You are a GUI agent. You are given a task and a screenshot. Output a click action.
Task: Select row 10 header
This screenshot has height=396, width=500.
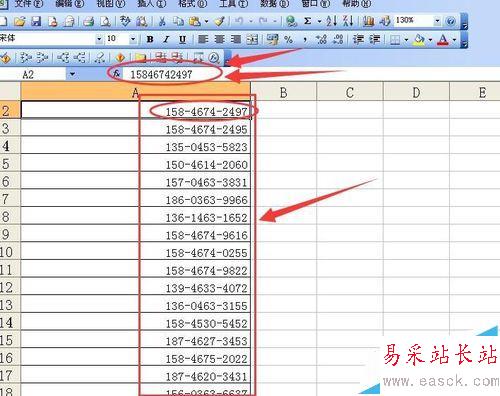coord(10,252)
